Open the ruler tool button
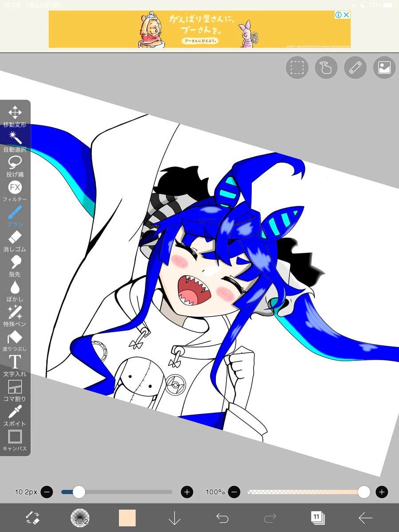 tap(356, 67)
